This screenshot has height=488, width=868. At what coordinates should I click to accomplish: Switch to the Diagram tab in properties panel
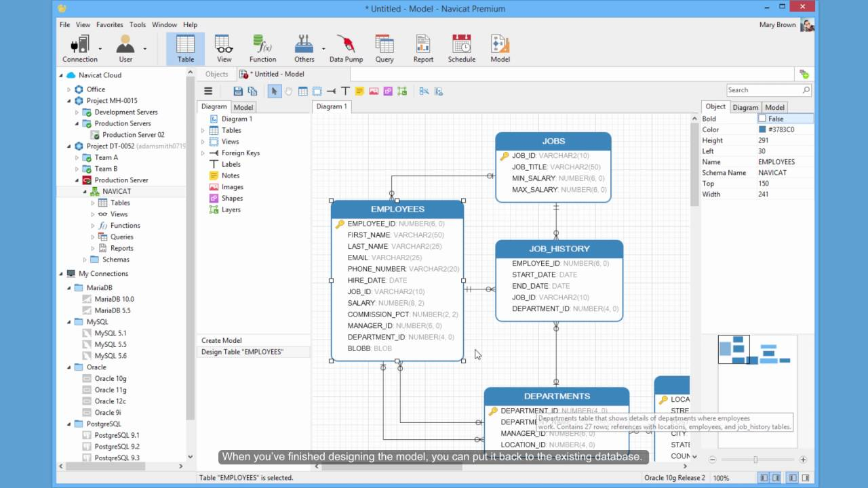[x=745, y=107]
